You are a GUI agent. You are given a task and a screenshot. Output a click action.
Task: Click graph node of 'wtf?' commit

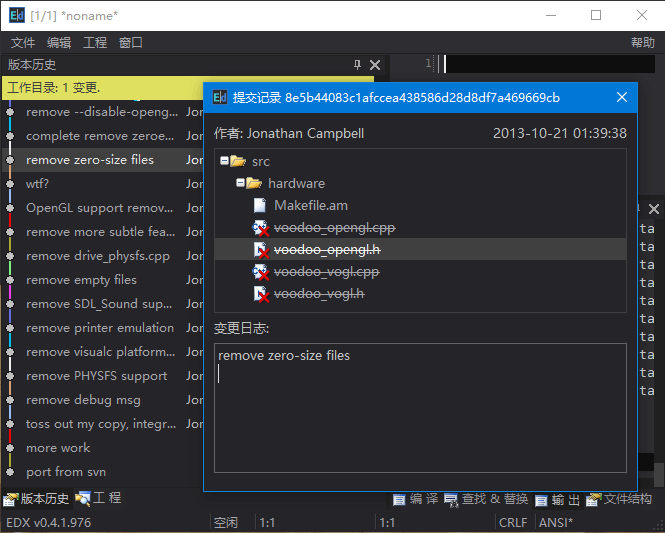click(x=10, y=184)
